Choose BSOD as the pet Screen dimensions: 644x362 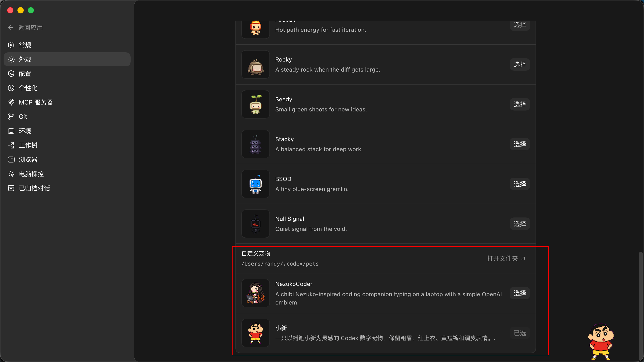tap(519, 184)
